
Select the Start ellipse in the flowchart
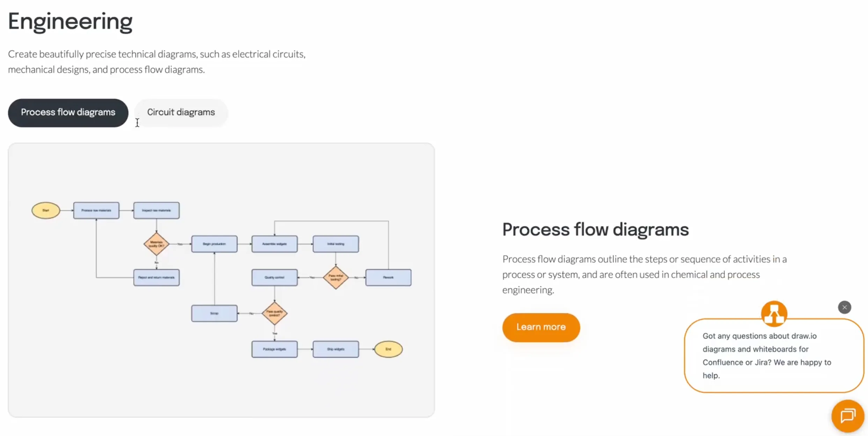[x=45, y=210]
